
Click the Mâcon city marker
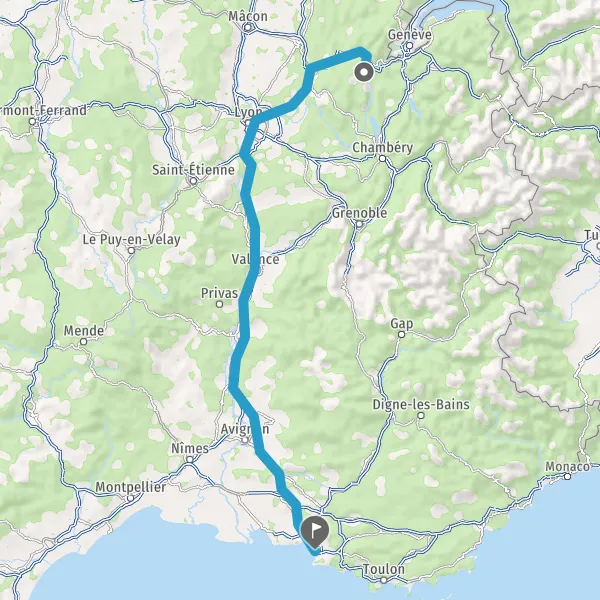(x=248, y=27)
